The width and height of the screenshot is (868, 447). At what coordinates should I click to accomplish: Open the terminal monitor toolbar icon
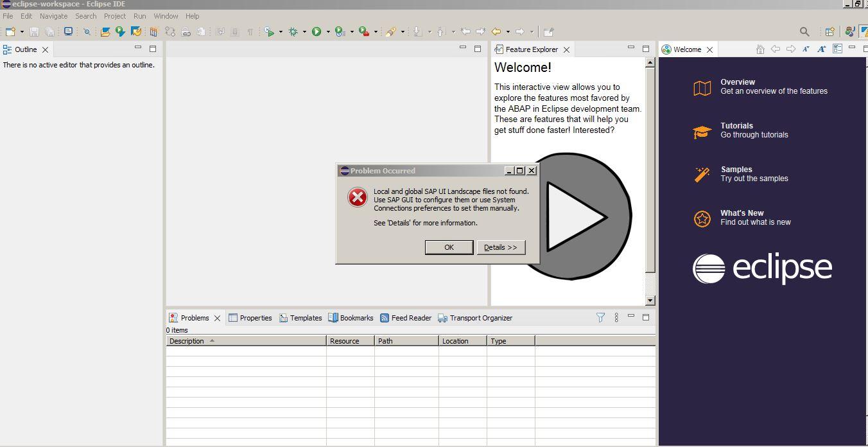pyautogui.click(x=68, y=31)
